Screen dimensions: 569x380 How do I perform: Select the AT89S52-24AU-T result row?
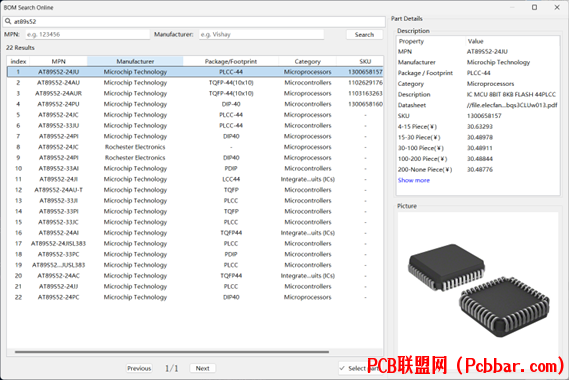(x=195, y=190)
